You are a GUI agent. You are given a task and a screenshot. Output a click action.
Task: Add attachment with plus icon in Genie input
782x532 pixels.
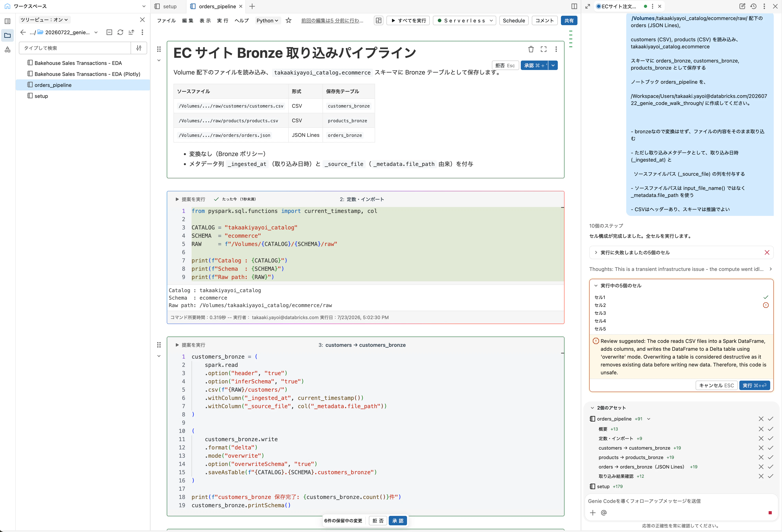593,513
